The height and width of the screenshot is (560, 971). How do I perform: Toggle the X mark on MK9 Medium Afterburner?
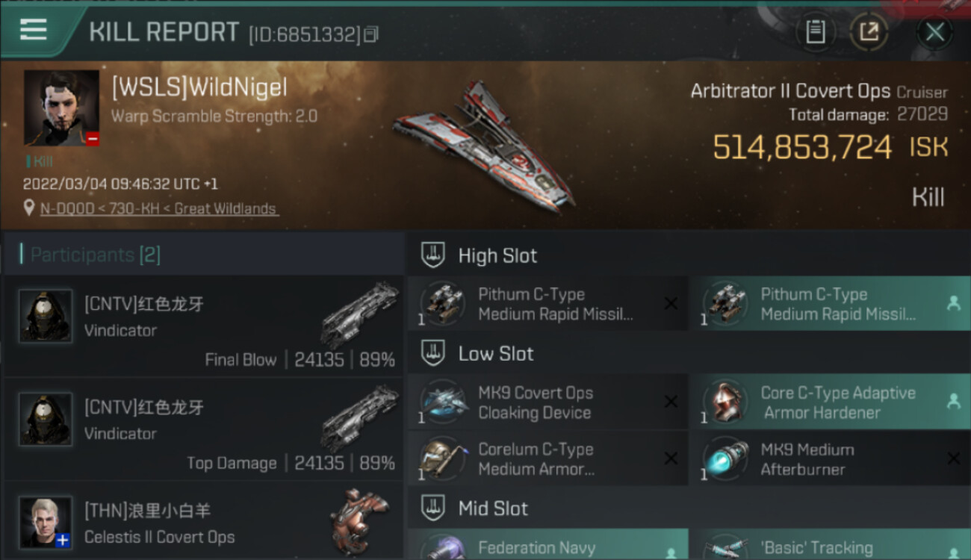point(953,459)
